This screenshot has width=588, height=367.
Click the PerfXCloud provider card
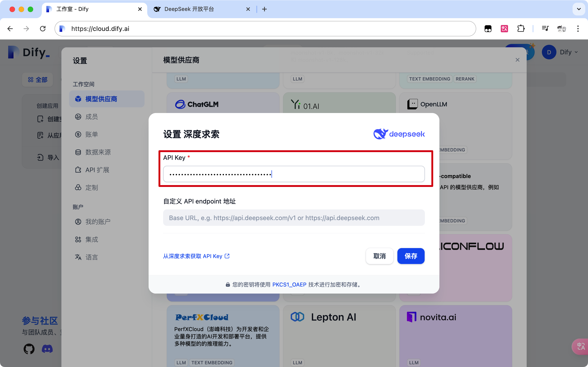223,336
